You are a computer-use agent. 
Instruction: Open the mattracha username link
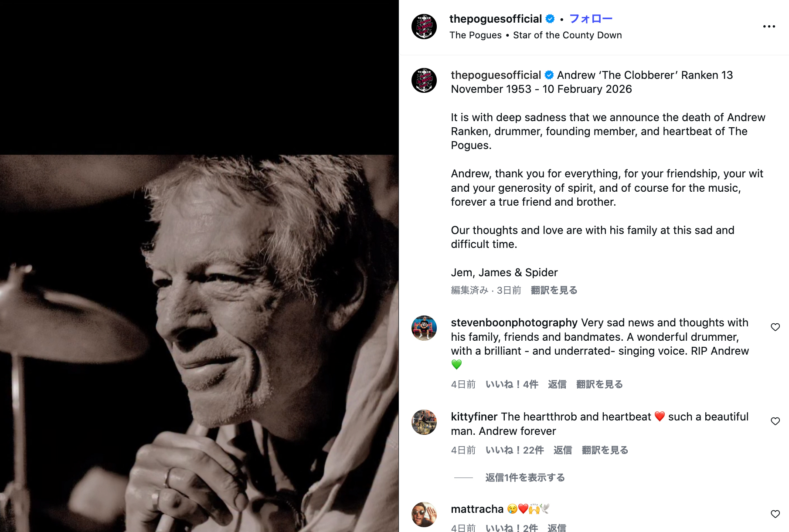[x=477, y=509]
